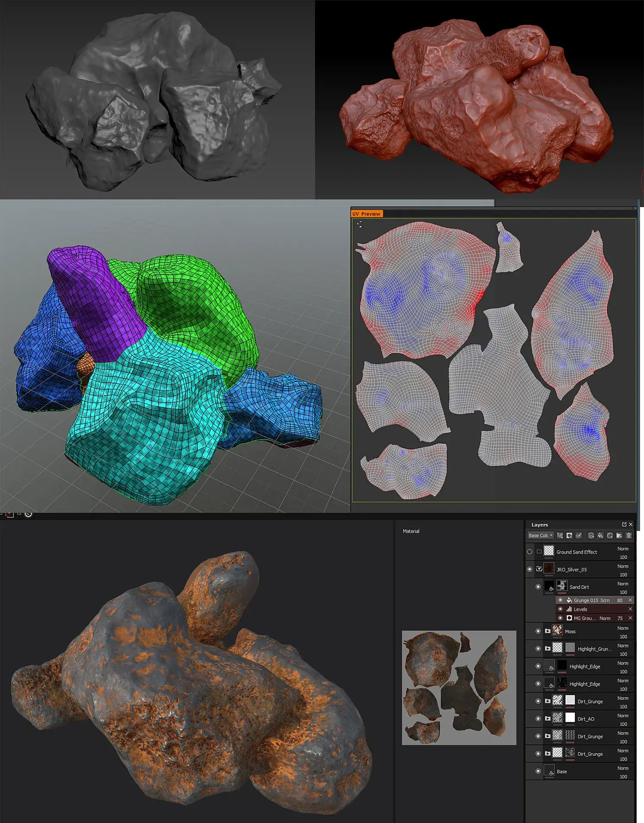Add a folder with the folder-plus icon
This screenshot has height=823, width=644.
[x=619, y=536]
